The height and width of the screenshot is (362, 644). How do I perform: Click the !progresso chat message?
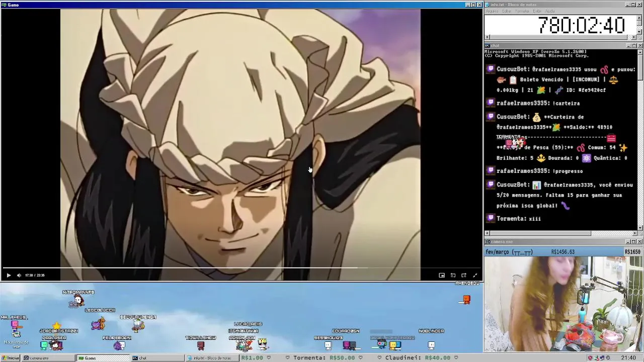click(539, 171)
